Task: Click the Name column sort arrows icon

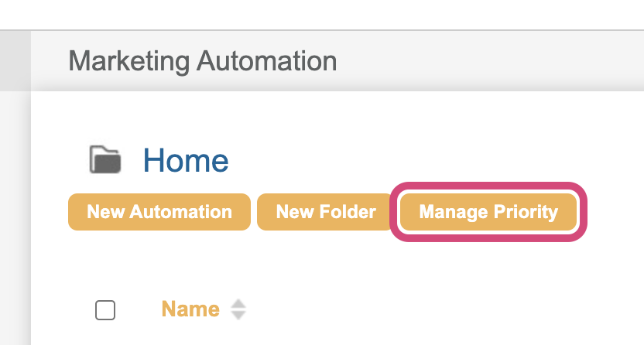Action: pyautogui.click(x=238, y=310)
